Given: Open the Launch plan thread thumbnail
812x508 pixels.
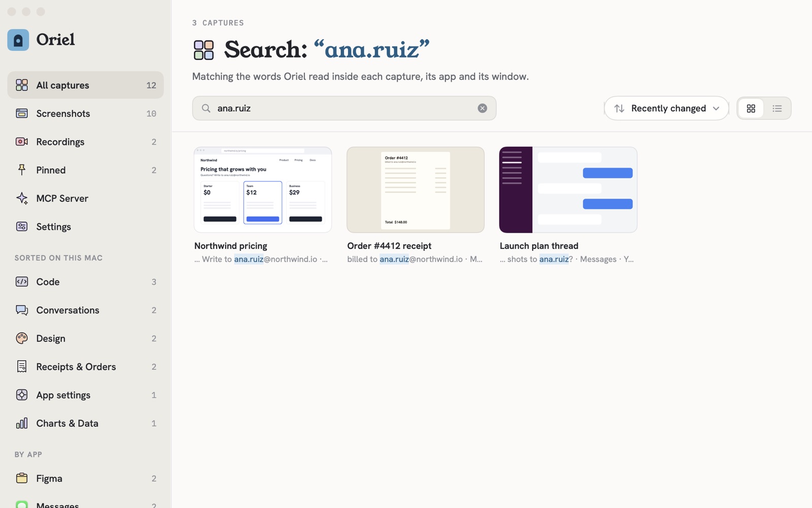Looking at the screenshot, I should 568,189.
